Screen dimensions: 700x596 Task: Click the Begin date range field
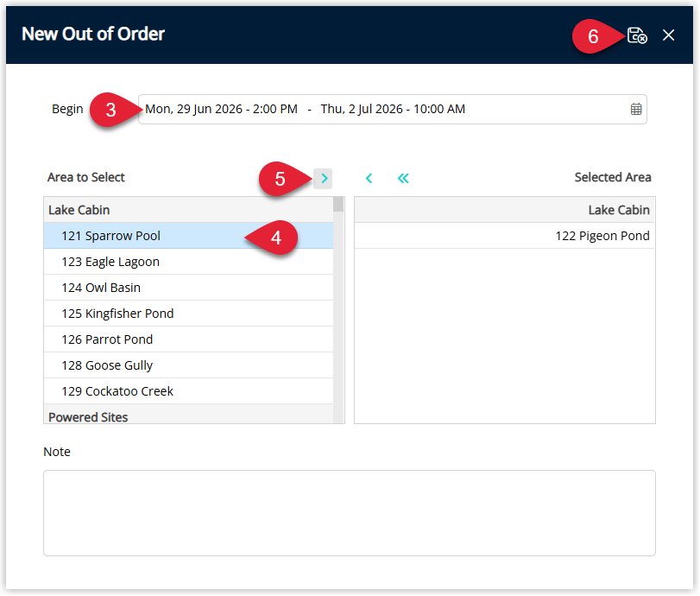coord(393,109)
